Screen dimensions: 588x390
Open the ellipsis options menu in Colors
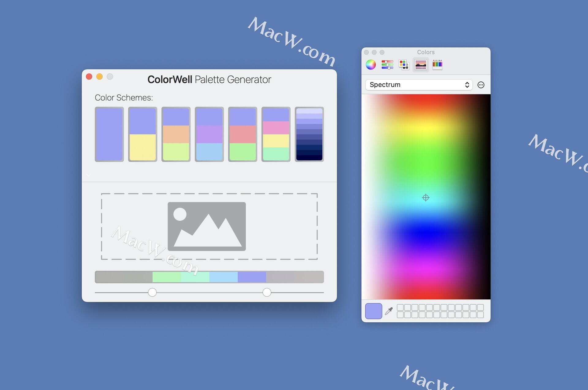tap(481, 85)
